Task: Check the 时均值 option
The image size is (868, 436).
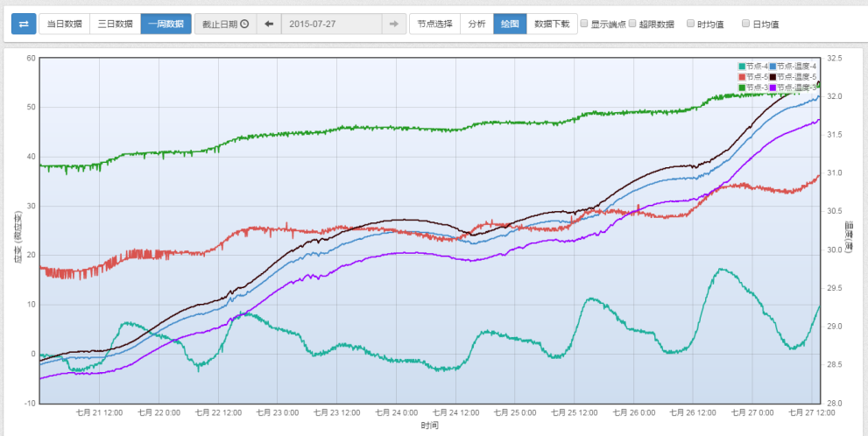Action: pos(691,24)
